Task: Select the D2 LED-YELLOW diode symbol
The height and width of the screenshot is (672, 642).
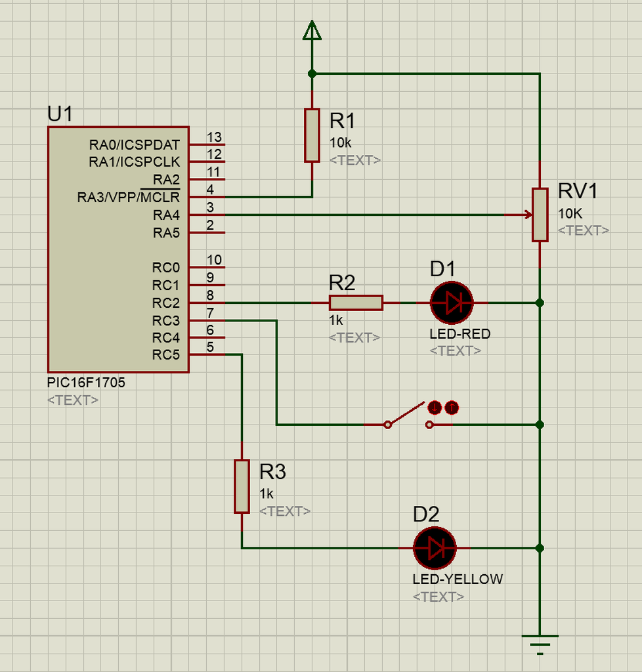Action: 435,548
